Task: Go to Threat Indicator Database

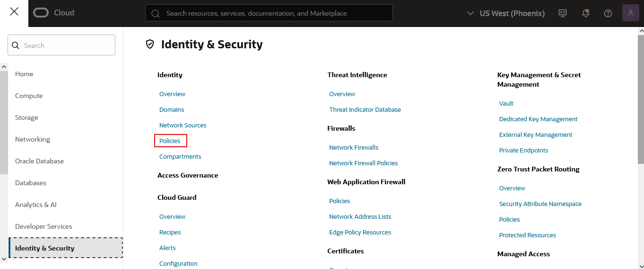Action: (365, 109)
